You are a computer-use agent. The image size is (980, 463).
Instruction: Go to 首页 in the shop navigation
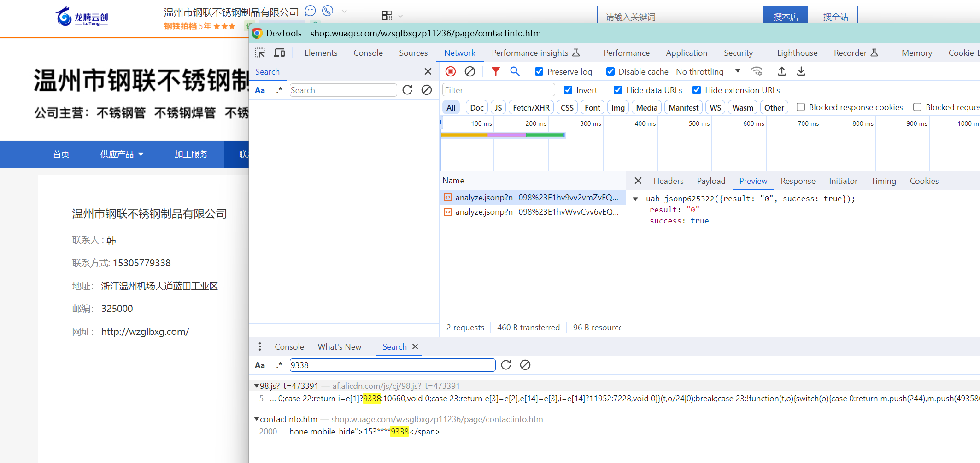pos(61,154)
